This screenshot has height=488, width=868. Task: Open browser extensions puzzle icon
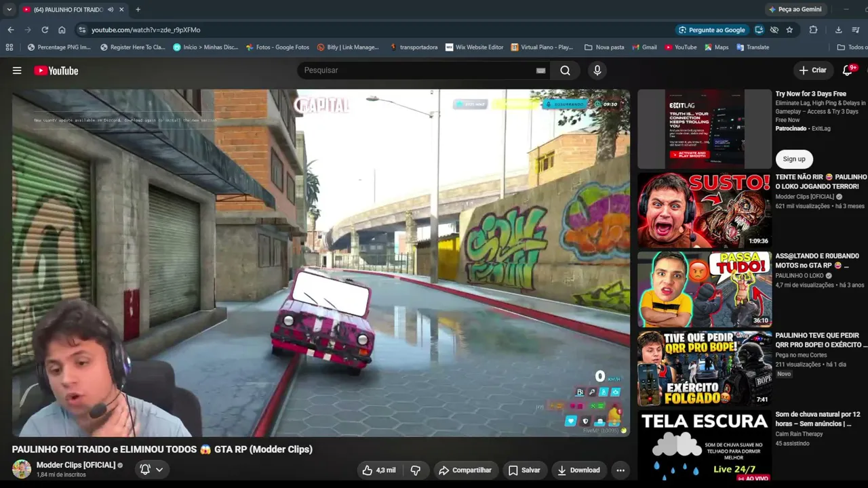(x=813, y=30)
